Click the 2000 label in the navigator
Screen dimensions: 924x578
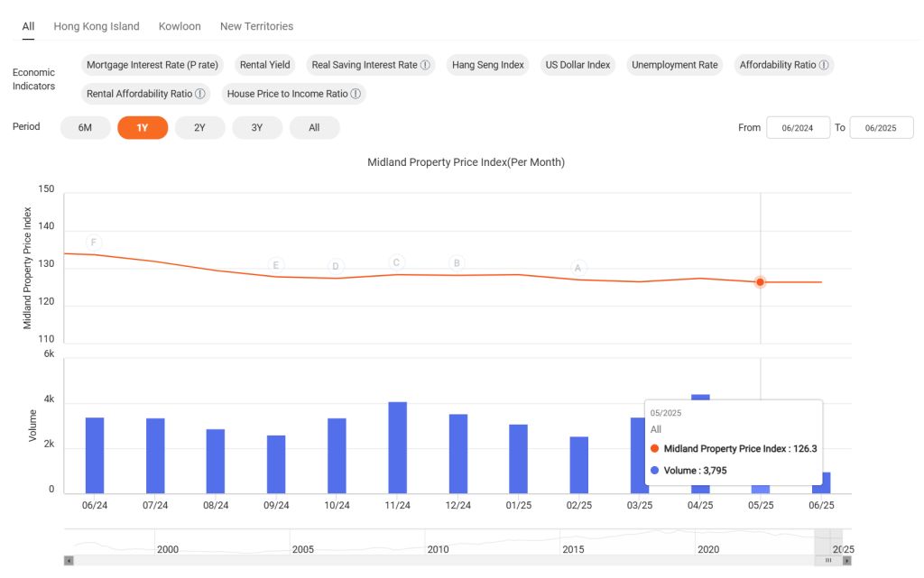click(167, 549)
